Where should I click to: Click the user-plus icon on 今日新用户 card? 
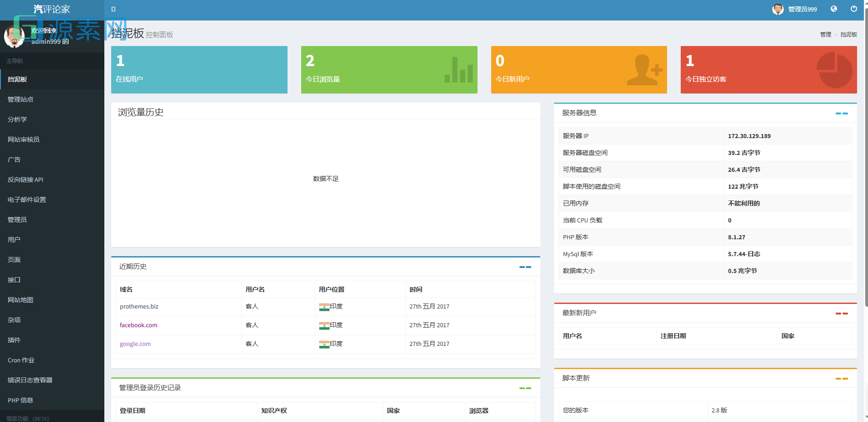coord(645,69)
